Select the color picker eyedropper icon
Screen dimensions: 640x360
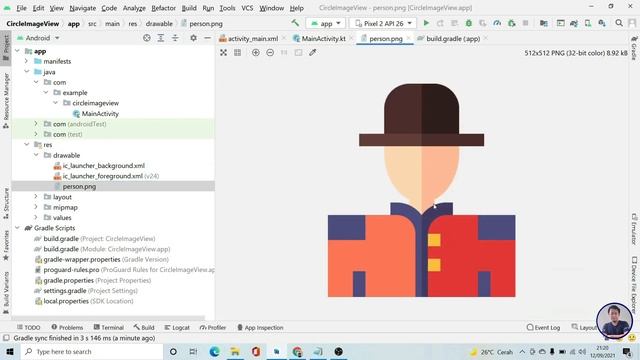313,53
